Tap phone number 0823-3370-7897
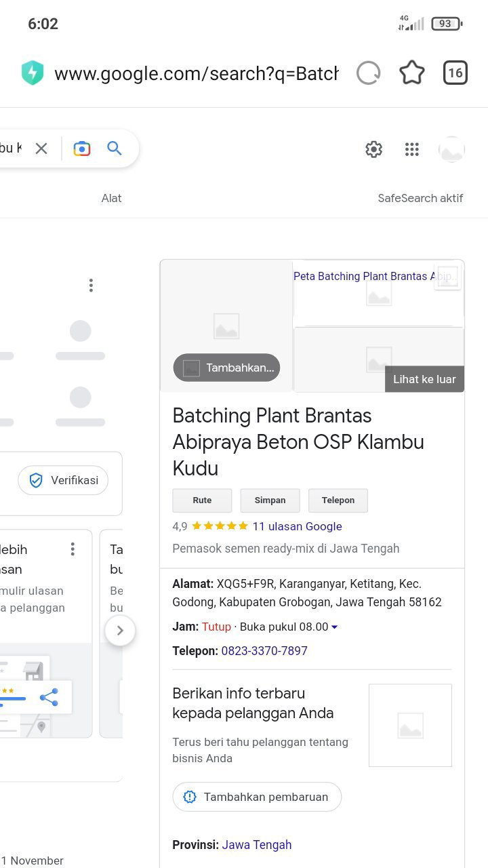Viewport: 488px width, 868px height. point(264,651)
